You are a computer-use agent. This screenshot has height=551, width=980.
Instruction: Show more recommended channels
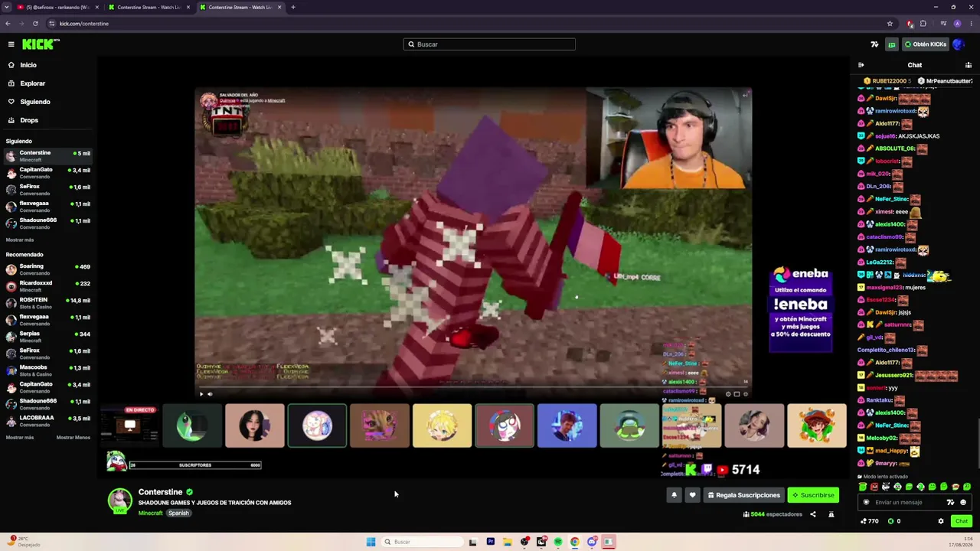tap(20, 438)
